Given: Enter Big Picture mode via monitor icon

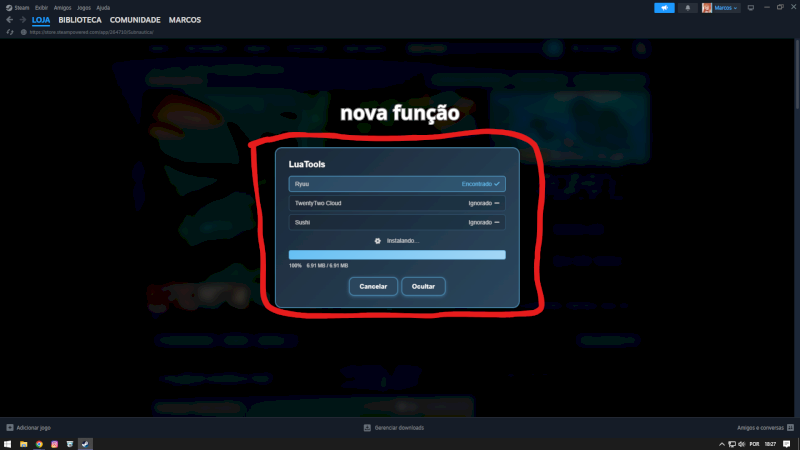Looking at the screenshot, I should click(x=751, y=8).
